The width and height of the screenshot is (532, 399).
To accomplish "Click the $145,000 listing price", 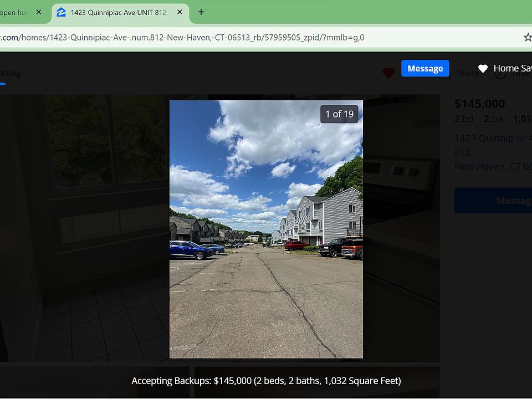I will pyautogui.click(x=479, y=104).
